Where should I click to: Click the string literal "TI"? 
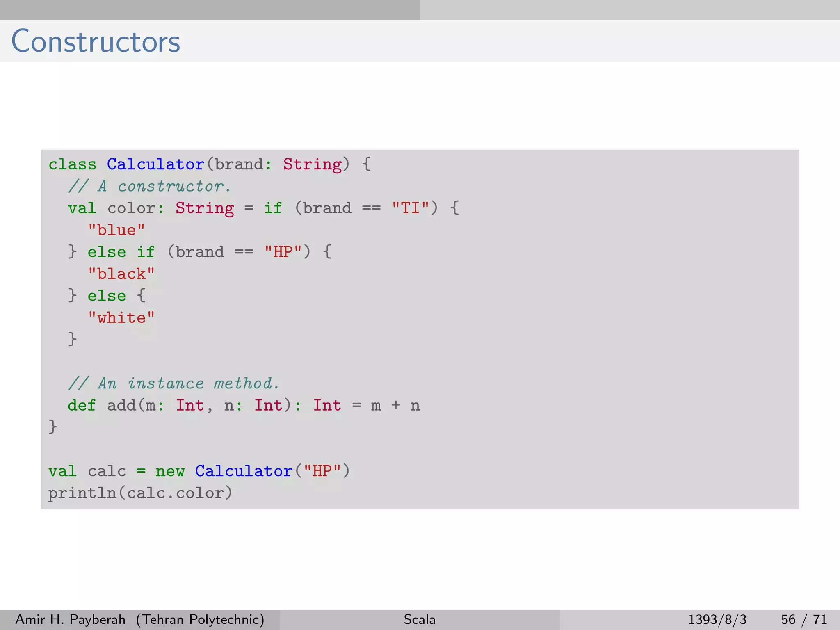point(411,208)
